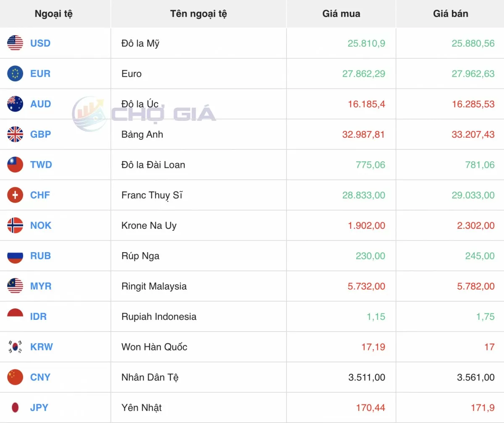Screen dimensions: 504x423
Task: Click the Giá mua column header
Action: [x=341, y=14]
